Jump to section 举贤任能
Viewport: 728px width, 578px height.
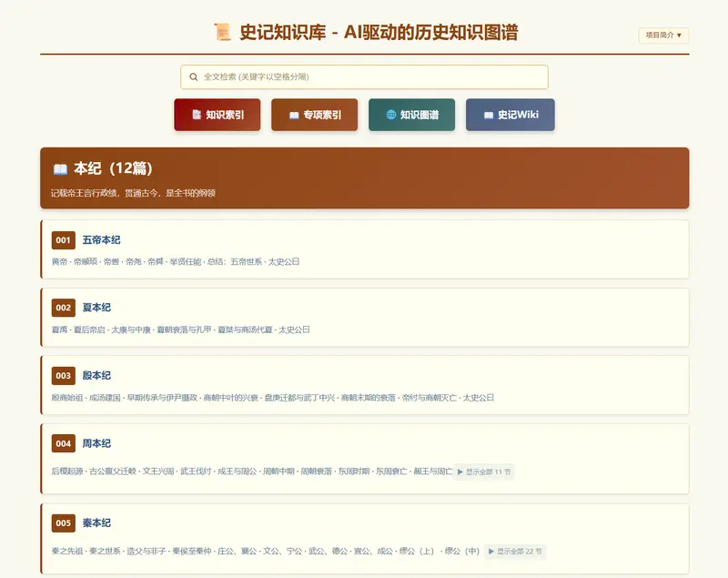point(186,262)
